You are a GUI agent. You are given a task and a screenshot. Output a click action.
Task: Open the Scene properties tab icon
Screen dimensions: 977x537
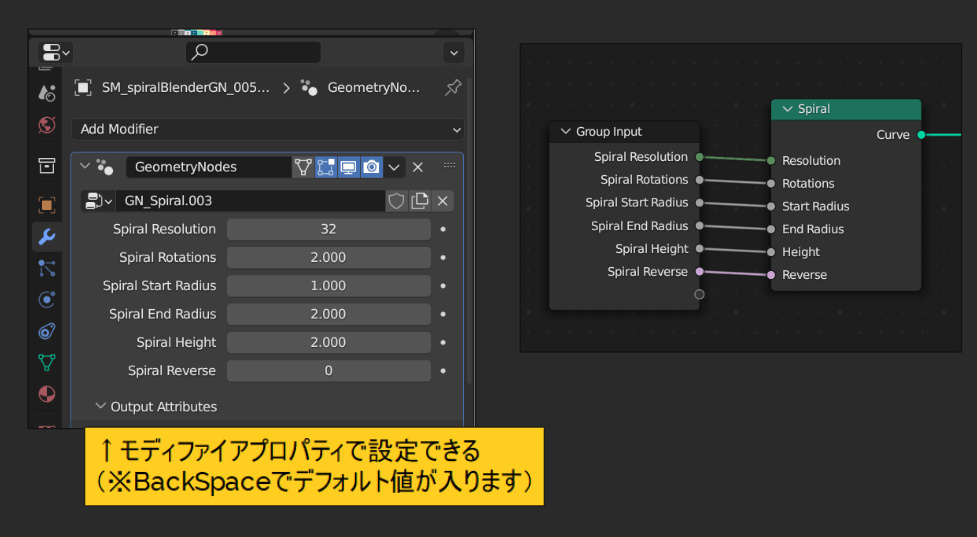47,93
